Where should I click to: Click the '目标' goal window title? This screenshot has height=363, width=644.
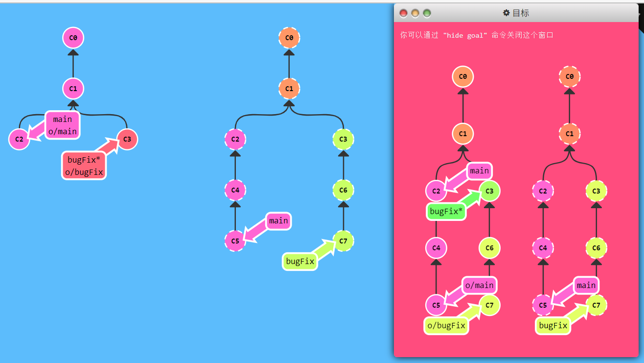(x=521, y=13)
